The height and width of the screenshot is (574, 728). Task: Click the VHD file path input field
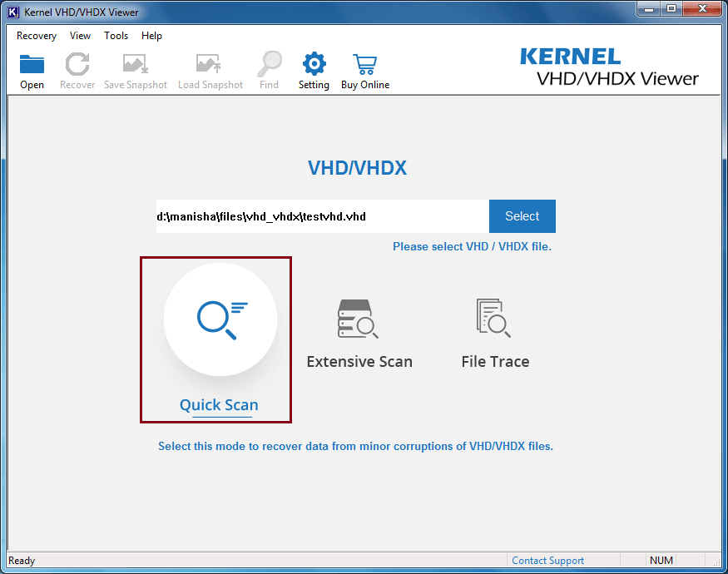pos(323,216)
